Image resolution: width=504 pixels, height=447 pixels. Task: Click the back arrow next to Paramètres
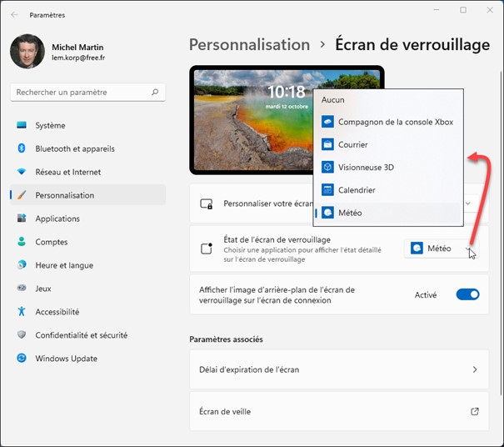[14, 15]
